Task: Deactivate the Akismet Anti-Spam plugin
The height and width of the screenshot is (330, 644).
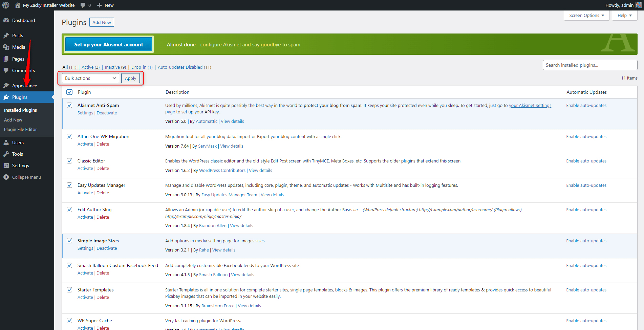Action: coord(107,113)
